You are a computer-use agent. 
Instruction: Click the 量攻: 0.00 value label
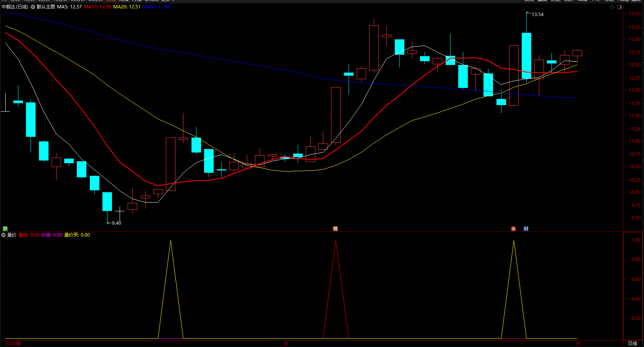click(29, 235)
